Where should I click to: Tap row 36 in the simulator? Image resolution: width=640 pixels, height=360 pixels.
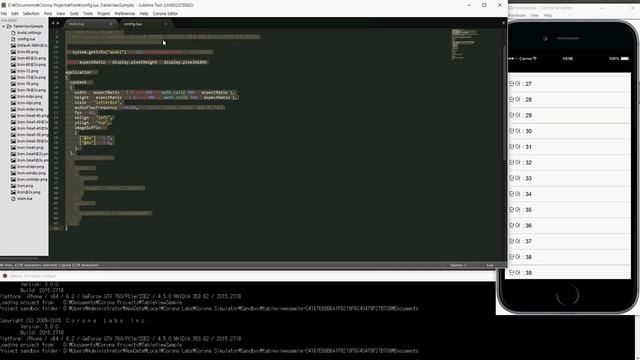click(x=568, y=226)
